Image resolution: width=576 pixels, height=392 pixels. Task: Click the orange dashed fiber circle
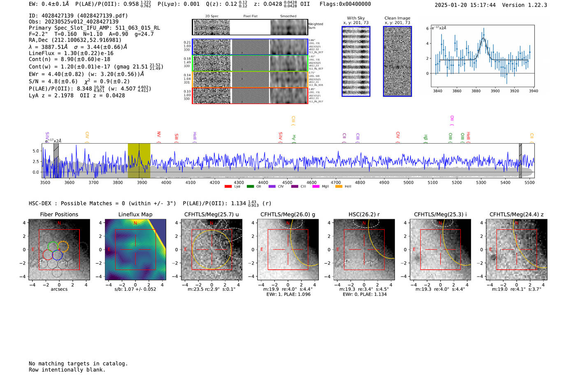(63, 246)
